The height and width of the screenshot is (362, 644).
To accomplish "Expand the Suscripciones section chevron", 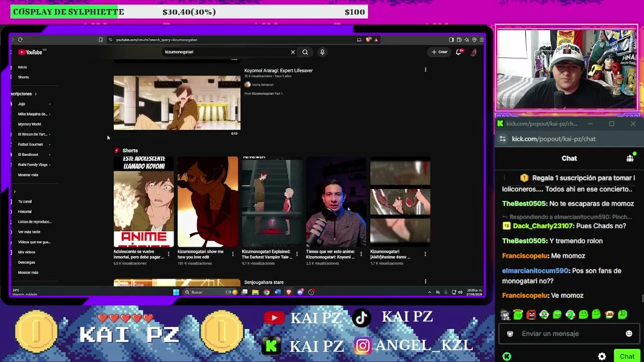I will 35,94.
